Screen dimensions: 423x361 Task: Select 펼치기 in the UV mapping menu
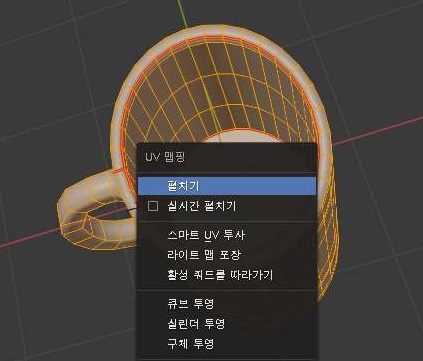(227, 186)
